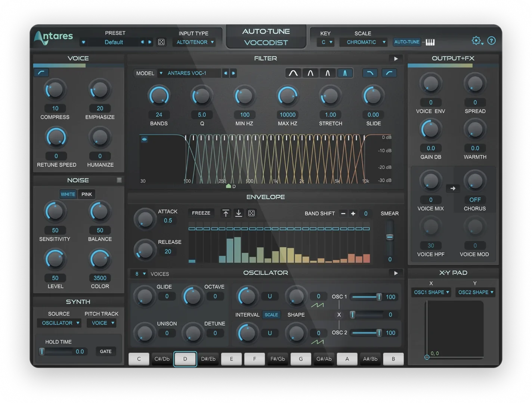Open the piano keyboard view icon
This screenshot has height=403, width=532.
point(430,42)
